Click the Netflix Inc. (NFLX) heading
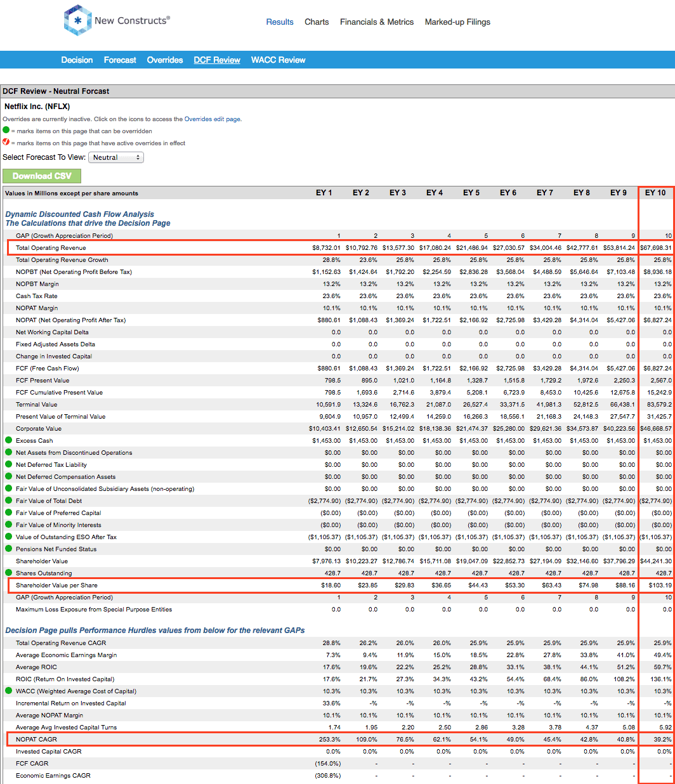The width and height of the screenshot is (675, 784). click(x=37, y=107)
